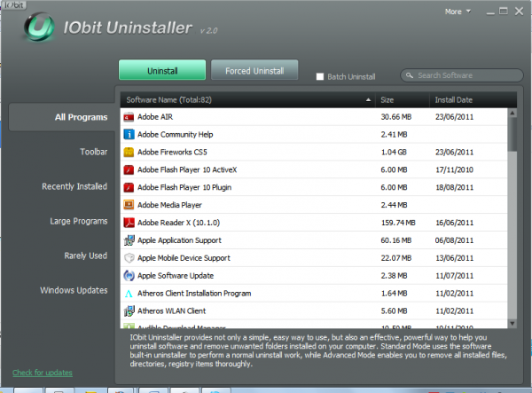The image size is (532, 393).
Task: Click the scrollbar up arrow
Action: pyautogui.click(x=512, y=113)
